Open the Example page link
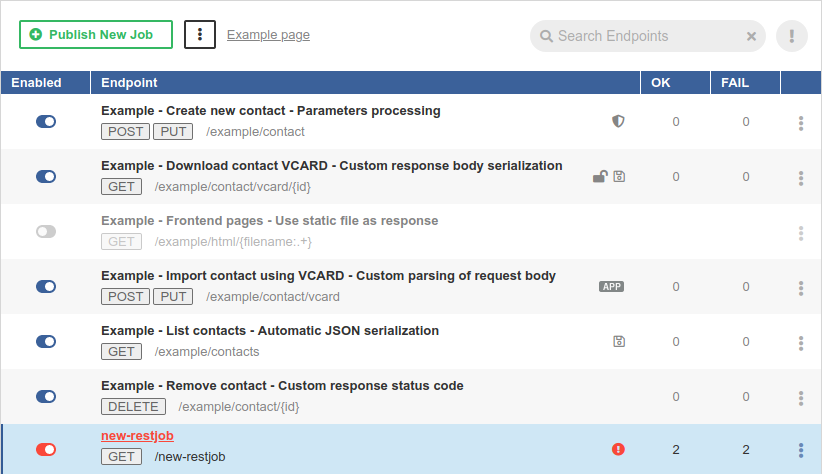 (x=268, y=35)
